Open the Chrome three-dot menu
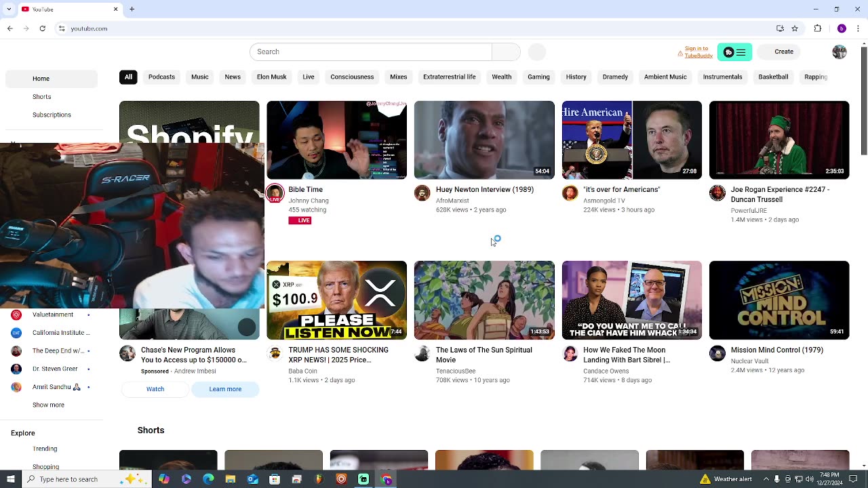Image resolution: width=868 pixels, height=488 pixels. (x=858, y=28)
